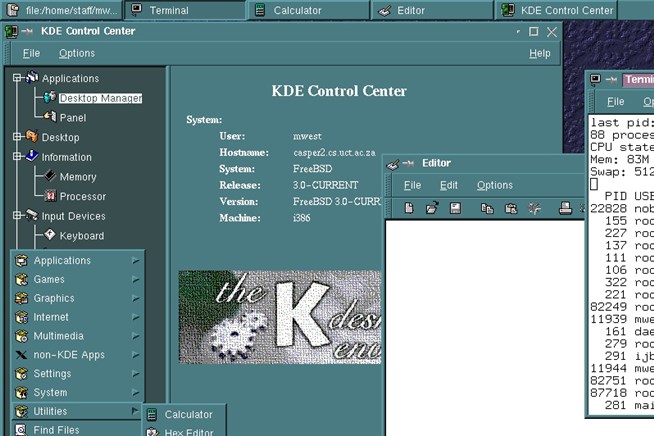Open the Edit menu in Editor

(x=449, y=185)
